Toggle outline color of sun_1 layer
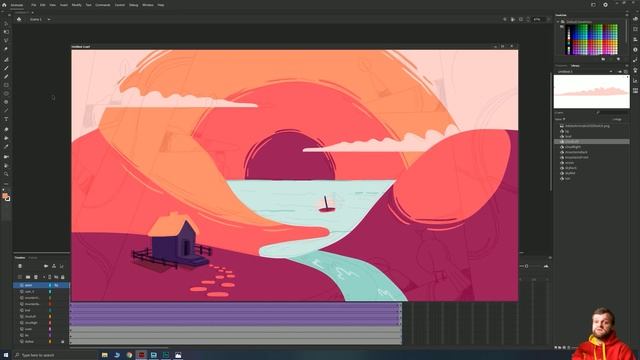The width and height of the screenshot is (640, 360). coord(50,291)
